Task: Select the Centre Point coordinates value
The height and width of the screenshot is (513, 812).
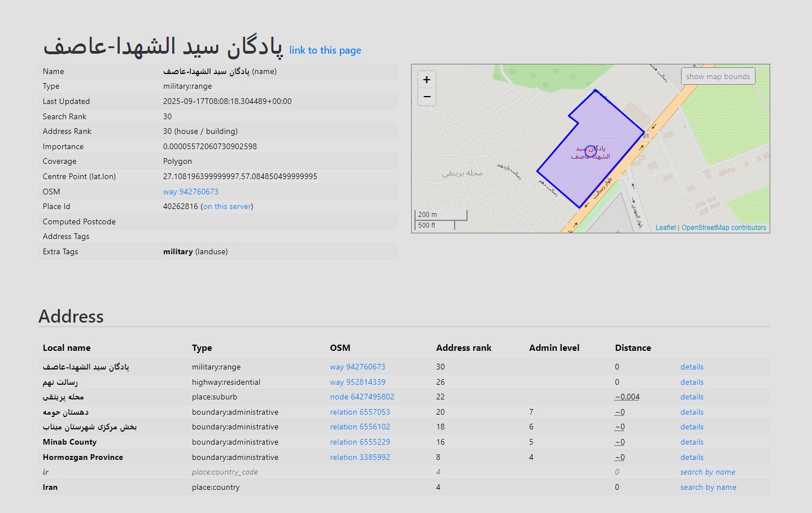Action: (240, 176)
